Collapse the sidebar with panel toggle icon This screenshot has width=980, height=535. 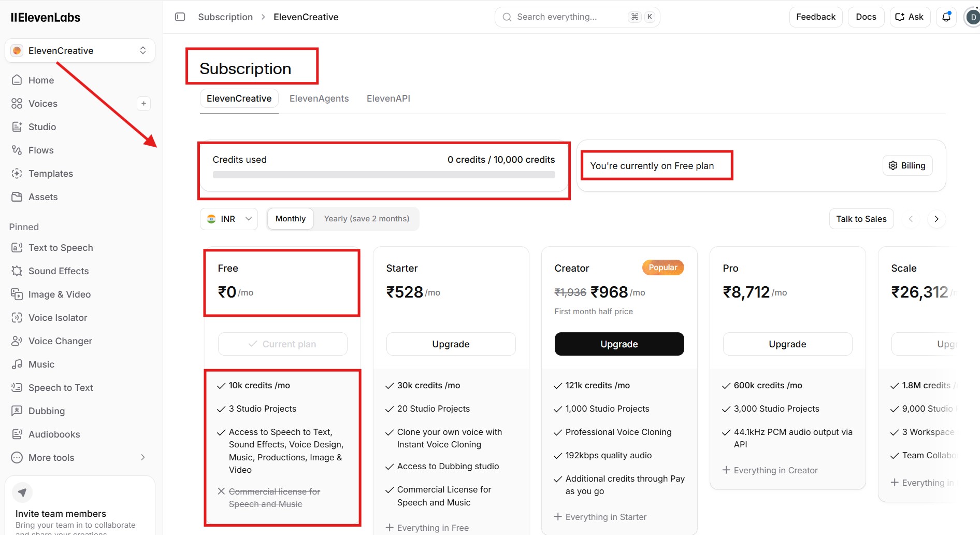[x=180, y=17]
